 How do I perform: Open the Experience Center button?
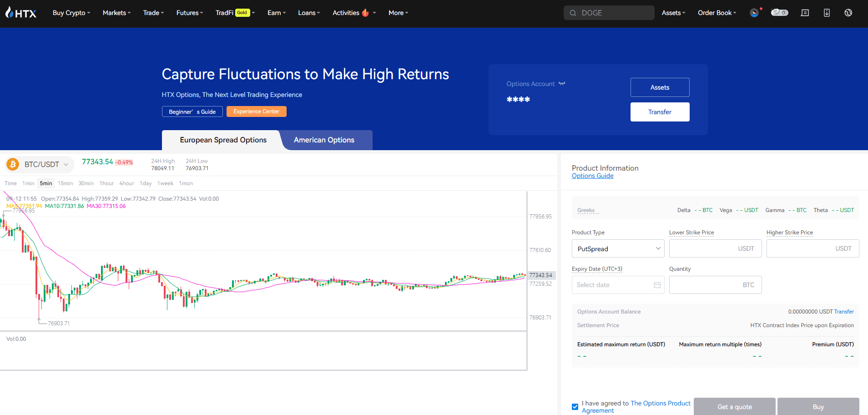(x=257, y=111)
